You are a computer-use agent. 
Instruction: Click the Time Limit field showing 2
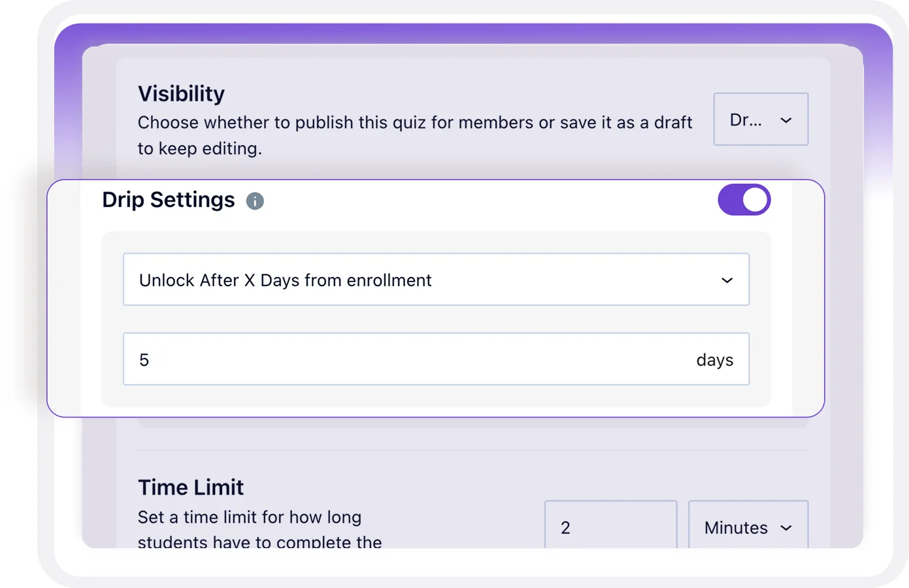pyautogui.click(x=610, y=527)
